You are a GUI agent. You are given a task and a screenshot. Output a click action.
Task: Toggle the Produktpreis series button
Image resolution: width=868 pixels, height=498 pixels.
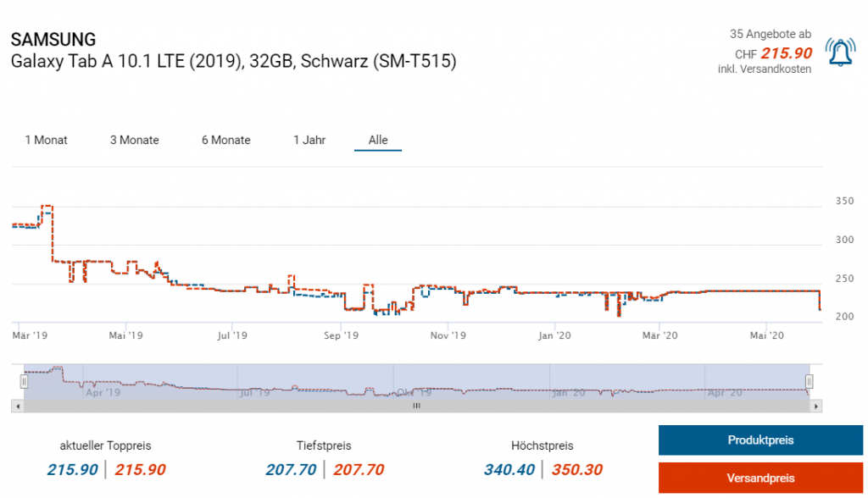(x=760, y=440)
